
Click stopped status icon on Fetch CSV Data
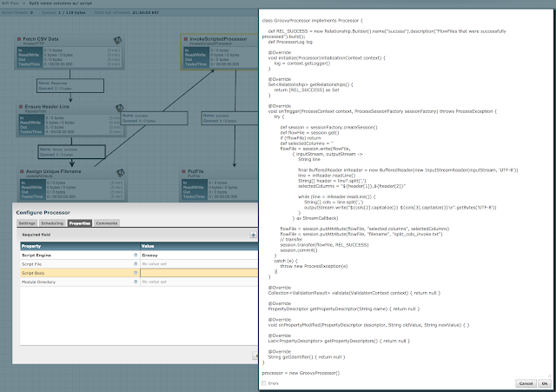19,39
